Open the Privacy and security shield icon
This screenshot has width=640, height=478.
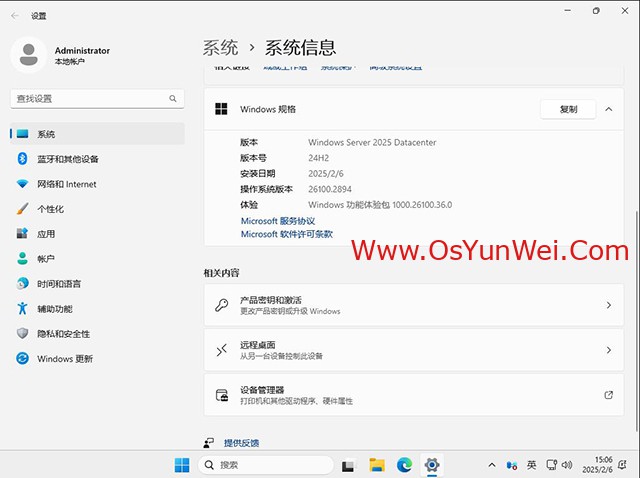pos(22,333)
